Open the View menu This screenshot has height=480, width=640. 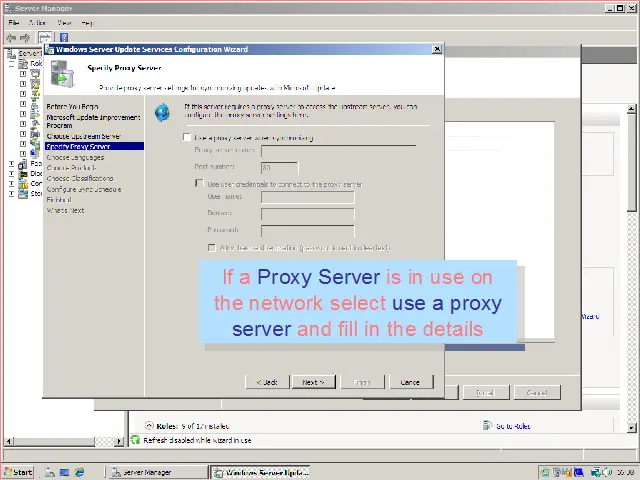tap(64, 22)
